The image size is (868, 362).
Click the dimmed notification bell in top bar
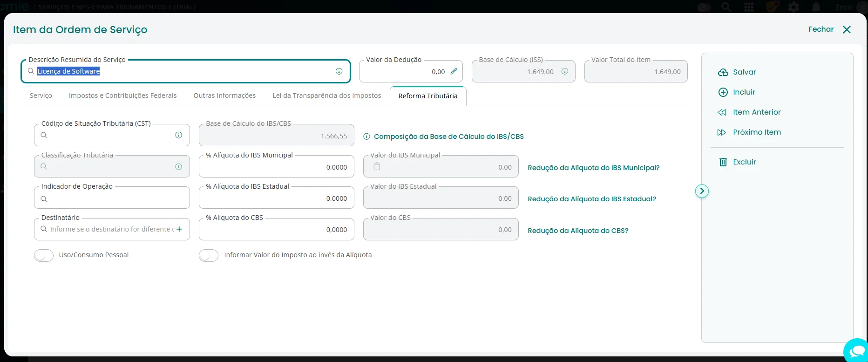pyautogui.click(x=816, y=7)
